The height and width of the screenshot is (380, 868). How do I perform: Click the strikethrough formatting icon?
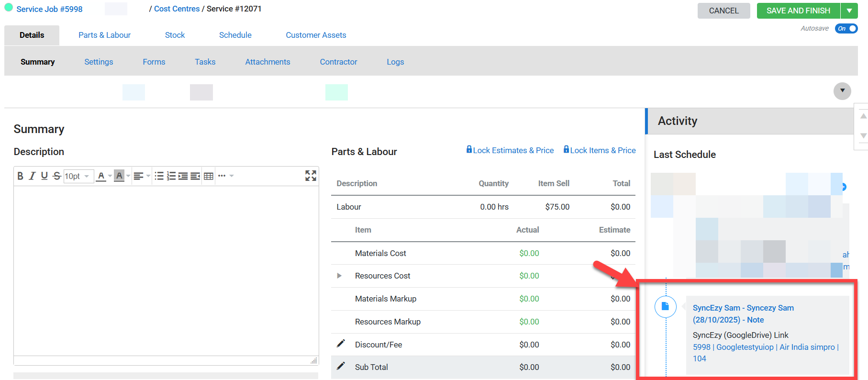point(56,176)
